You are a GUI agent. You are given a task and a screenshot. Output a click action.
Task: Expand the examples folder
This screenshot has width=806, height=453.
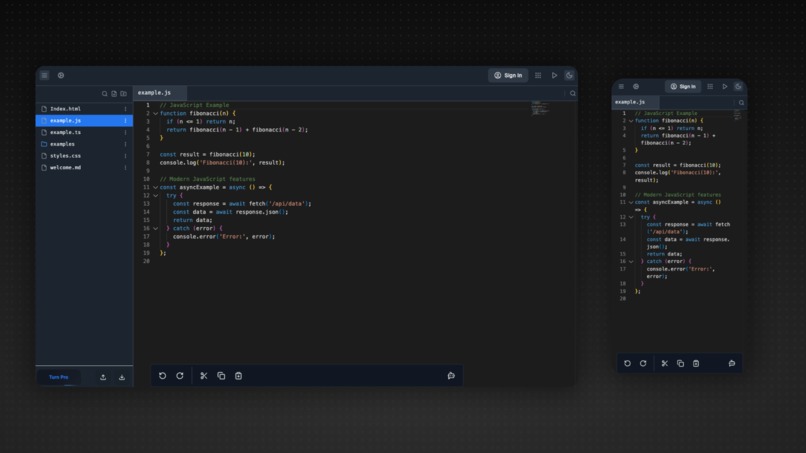coord(84,144)
